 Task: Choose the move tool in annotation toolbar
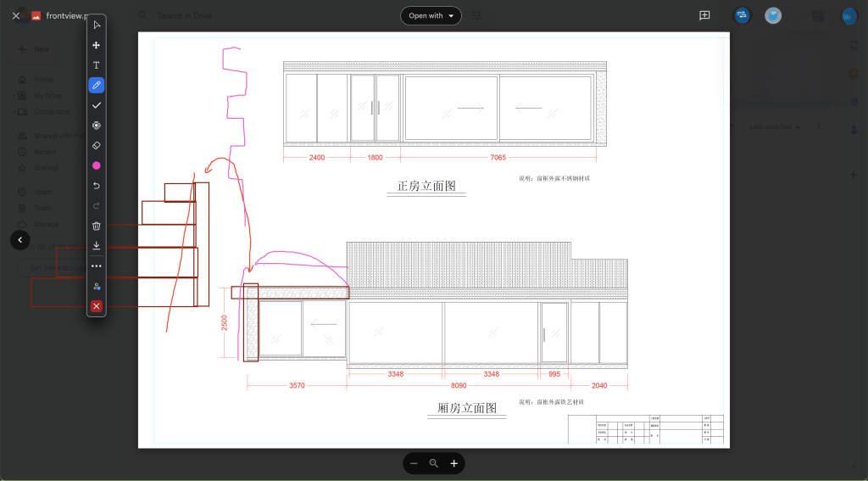(x=97, y=45)
